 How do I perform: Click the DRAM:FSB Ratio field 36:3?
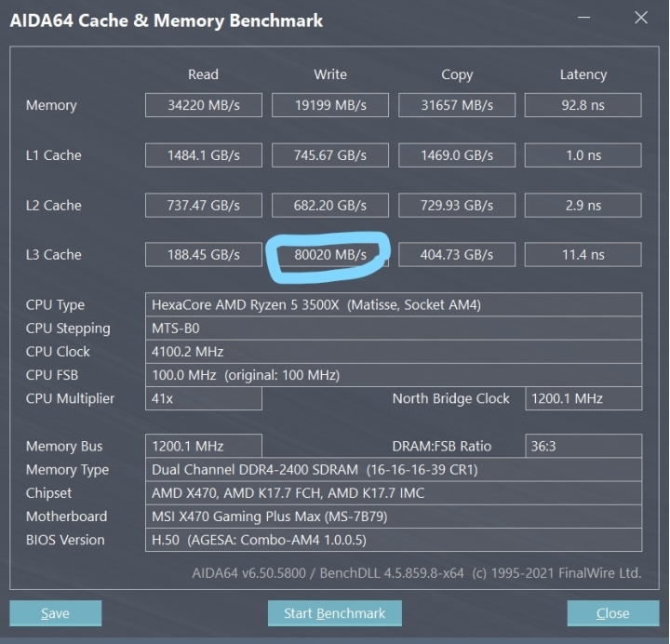tap(583, 446)
